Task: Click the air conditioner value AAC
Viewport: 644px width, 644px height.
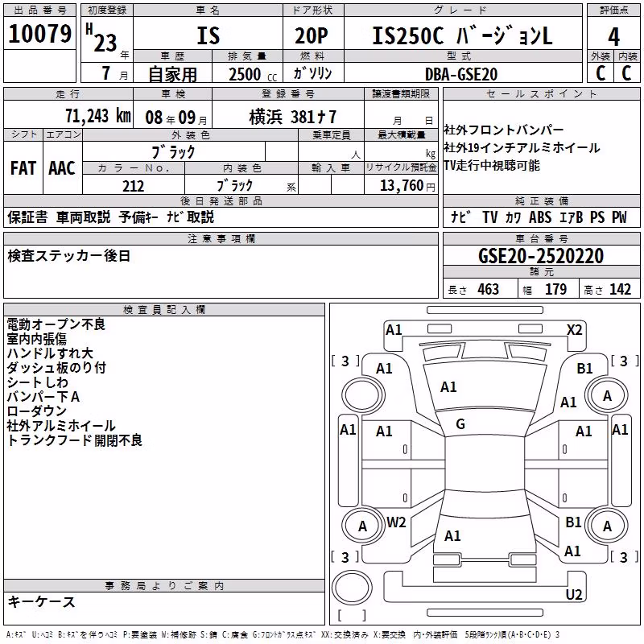Action: [x=62, y=168]
